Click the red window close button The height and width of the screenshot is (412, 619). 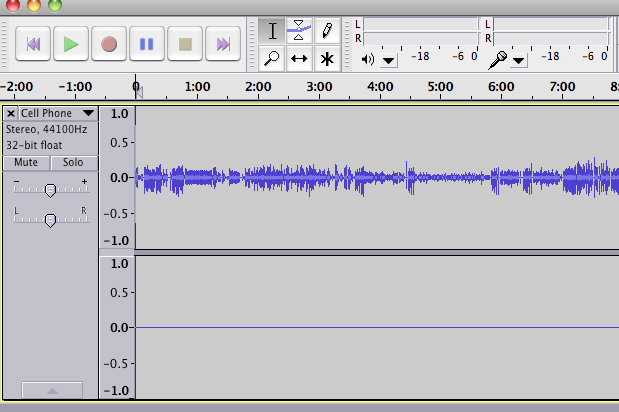(x=13, y=5)
